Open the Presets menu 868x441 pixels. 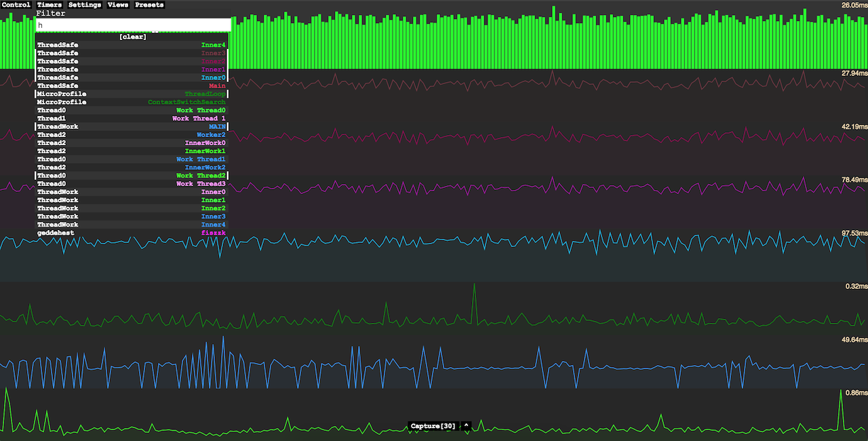coord(149,5)
